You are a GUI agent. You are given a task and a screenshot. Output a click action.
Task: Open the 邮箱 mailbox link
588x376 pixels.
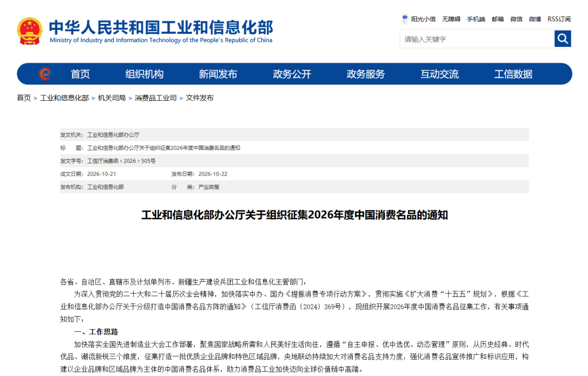click(498, 19)
